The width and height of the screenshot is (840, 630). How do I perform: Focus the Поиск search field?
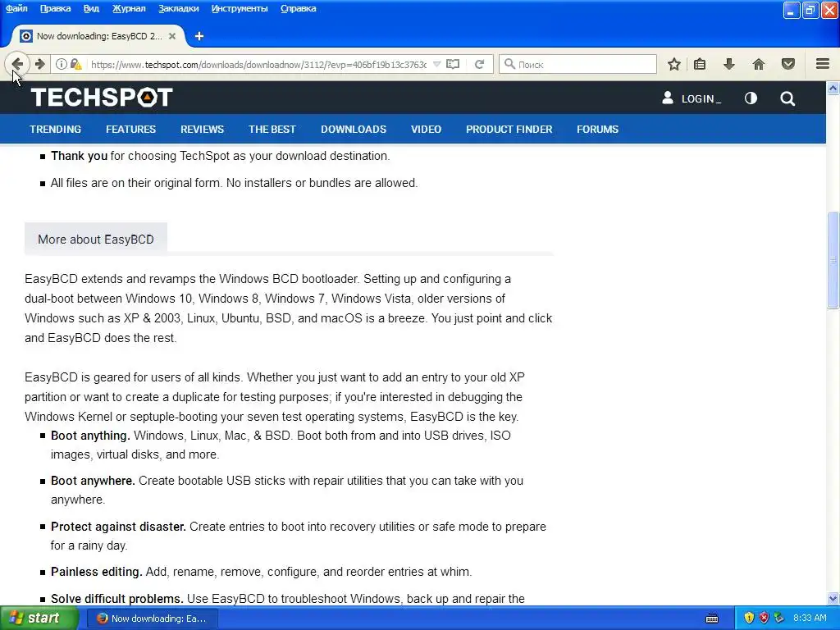[577, 64]
